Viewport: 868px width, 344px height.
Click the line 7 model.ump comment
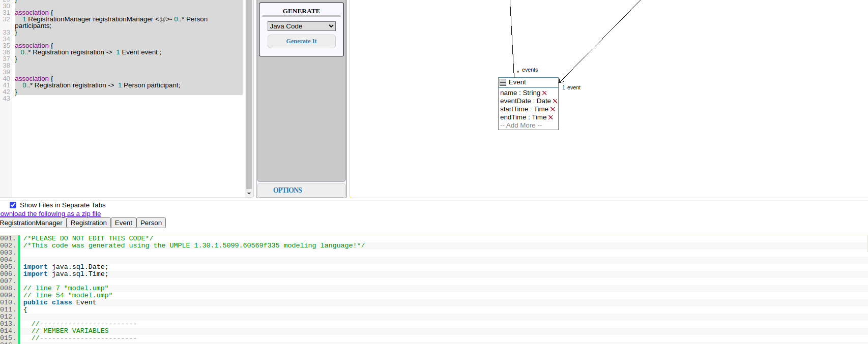pos(66,288)
